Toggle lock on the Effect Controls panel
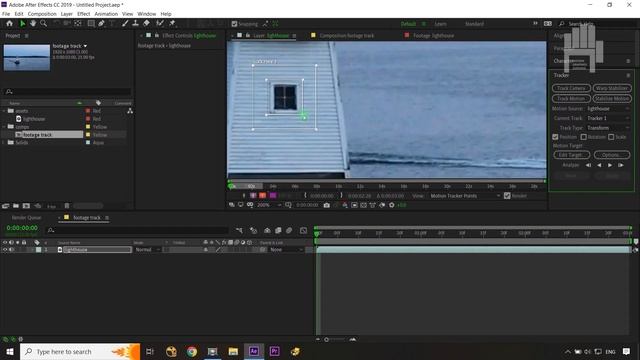640x360 pixels. (156, 36)
